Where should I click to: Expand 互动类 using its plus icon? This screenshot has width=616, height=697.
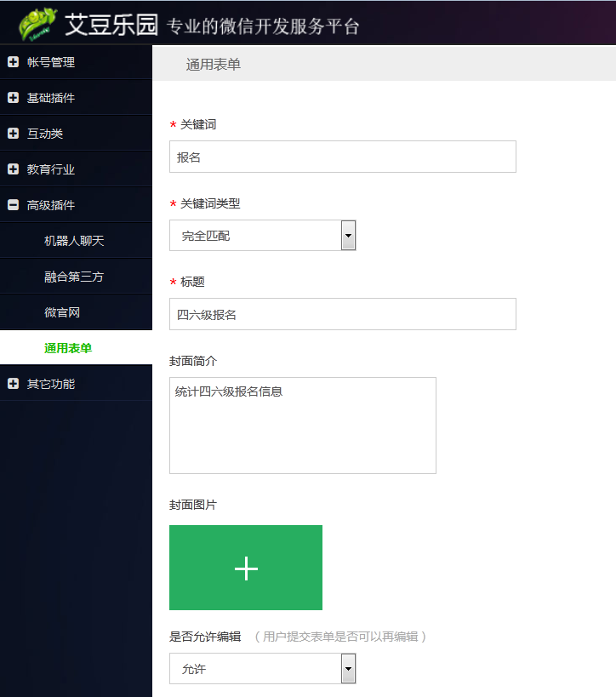(13, 134)
